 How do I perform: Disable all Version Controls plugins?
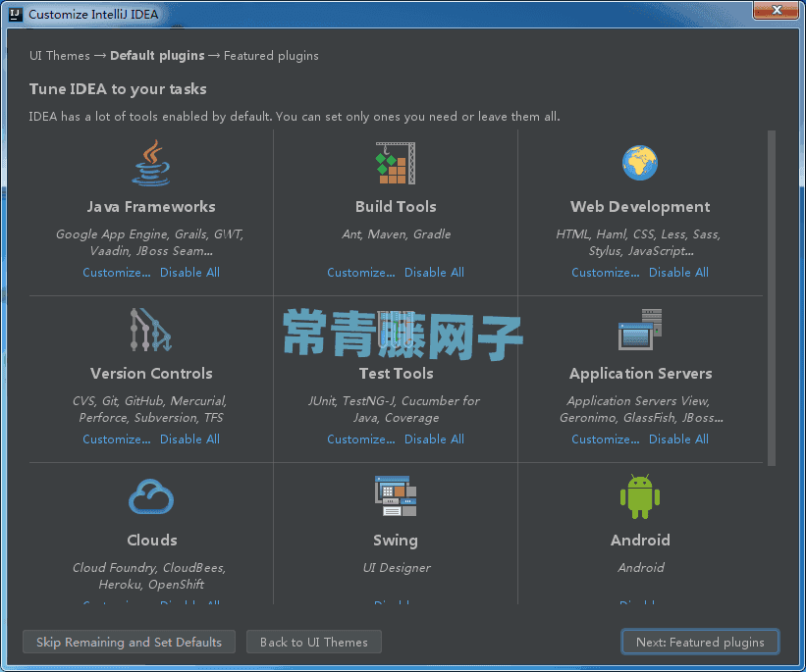(189, 439)
